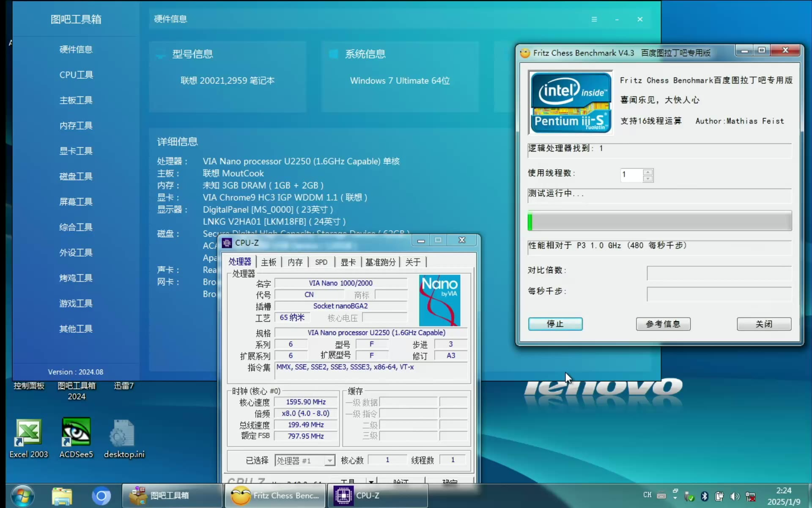Select 硬件信息 in the toolbox sidebar

76,50
